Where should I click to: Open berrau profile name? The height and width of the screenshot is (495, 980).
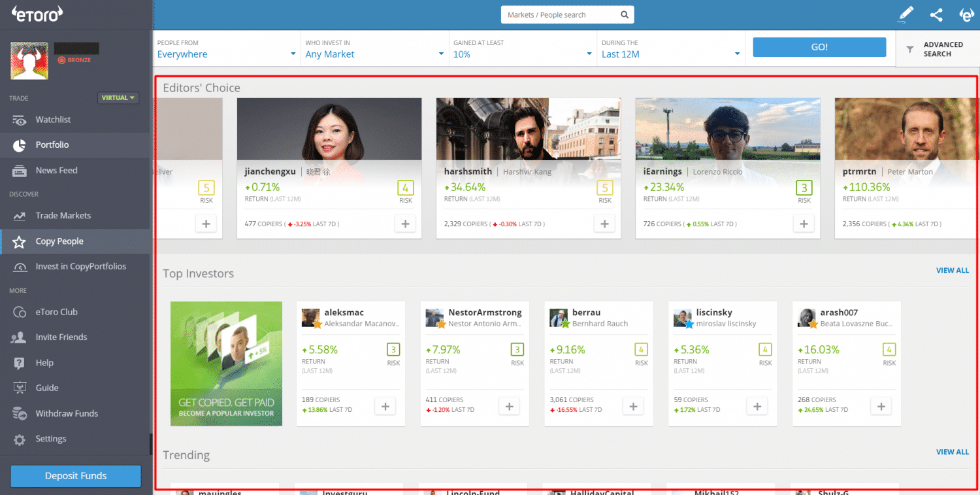pos(587,313)
